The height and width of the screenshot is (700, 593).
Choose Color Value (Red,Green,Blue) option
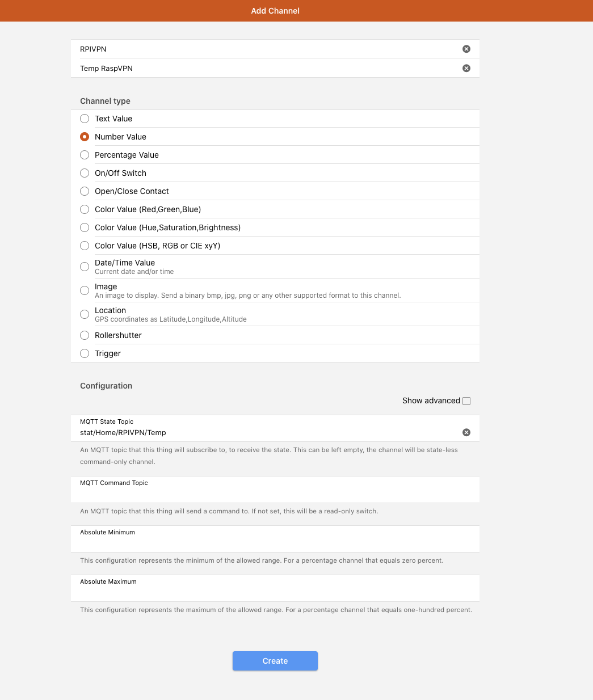click(x=85, y=209)
